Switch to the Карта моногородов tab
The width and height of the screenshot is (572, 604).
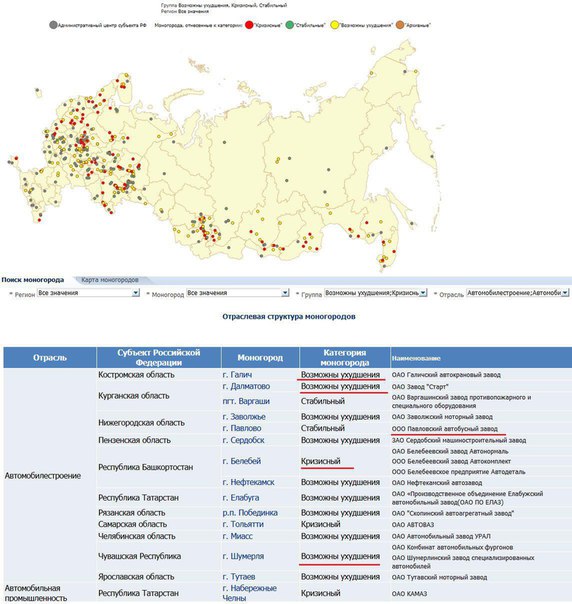click(110, 280)
